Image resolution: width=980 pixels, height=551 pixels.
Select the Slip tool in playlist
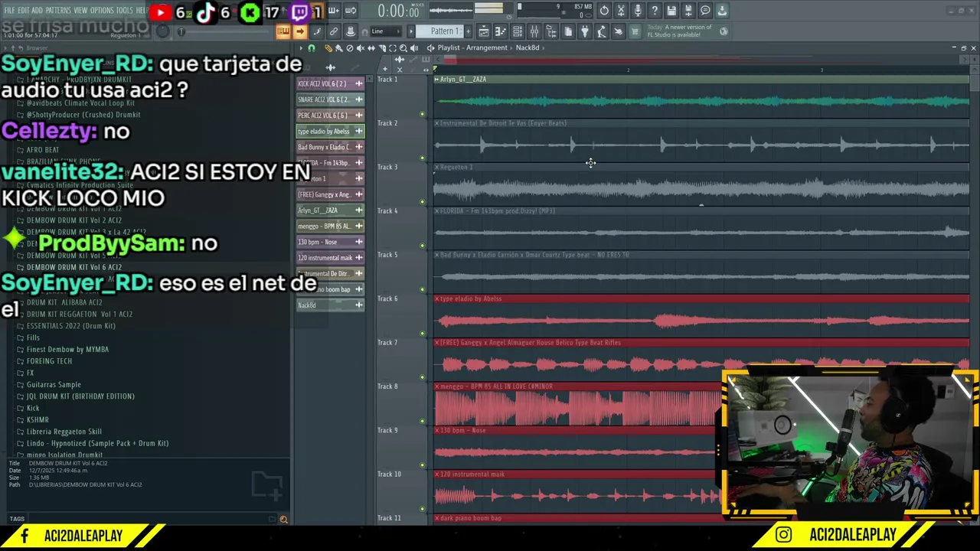pyautogui.click(x=371, y=48)
